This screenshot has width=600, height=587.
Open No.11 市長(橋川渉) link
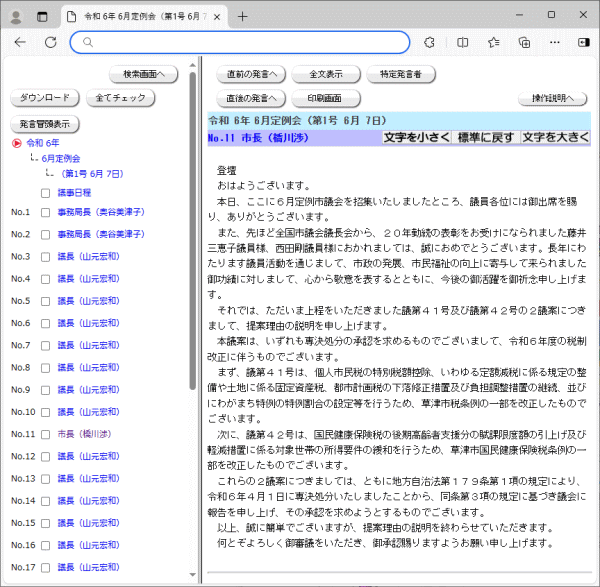point(84,434)
